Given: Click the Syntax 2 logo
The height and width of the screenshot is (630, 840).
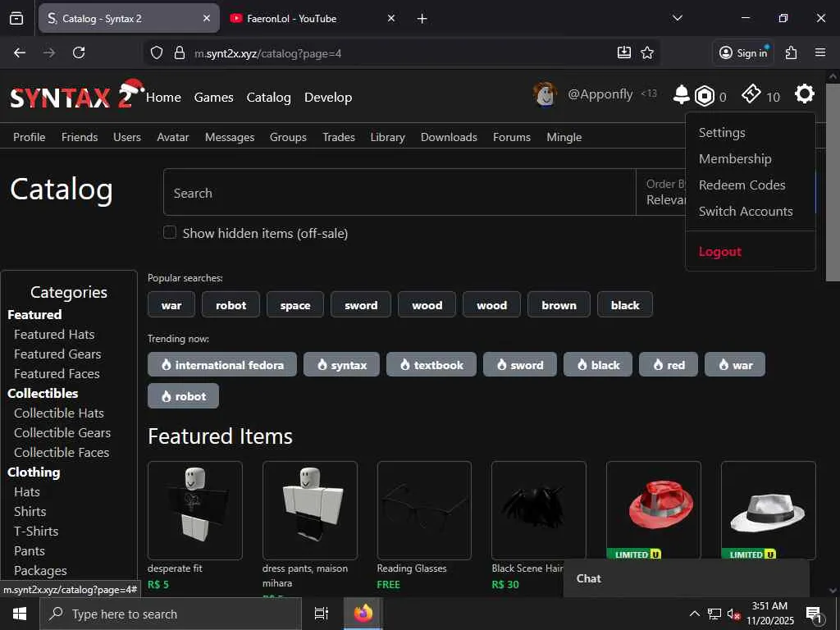Looking at the screenshot, I should click(x=77, y=95).
